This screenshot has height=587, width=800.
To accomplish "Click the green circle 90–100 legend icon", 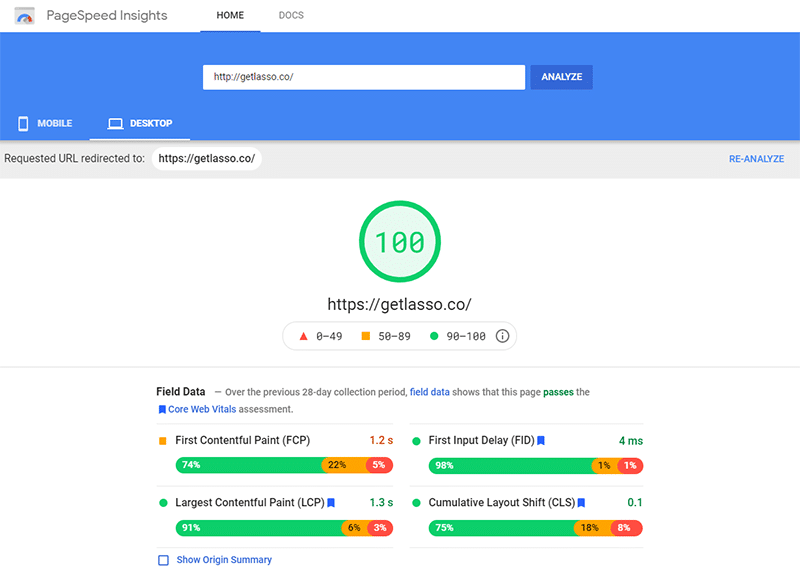I will [434, 336].
